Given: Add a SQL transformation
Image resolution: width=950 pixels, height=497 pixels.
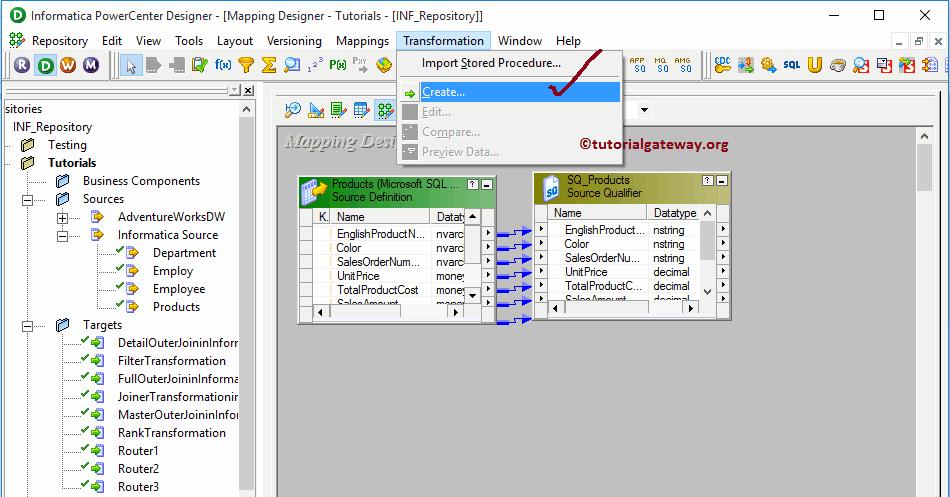Looking at the screenshot, I should 792,65.
